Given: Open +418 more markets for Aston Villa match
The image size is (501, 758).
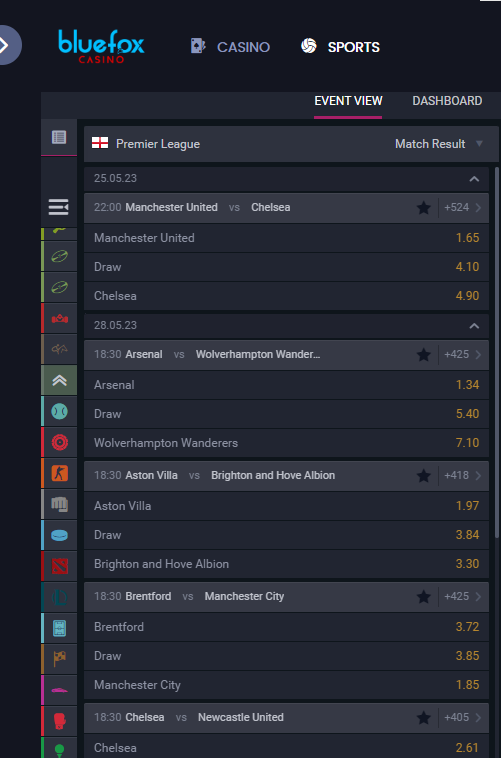Looking at the screenshot, I should [x=463, y=476].
